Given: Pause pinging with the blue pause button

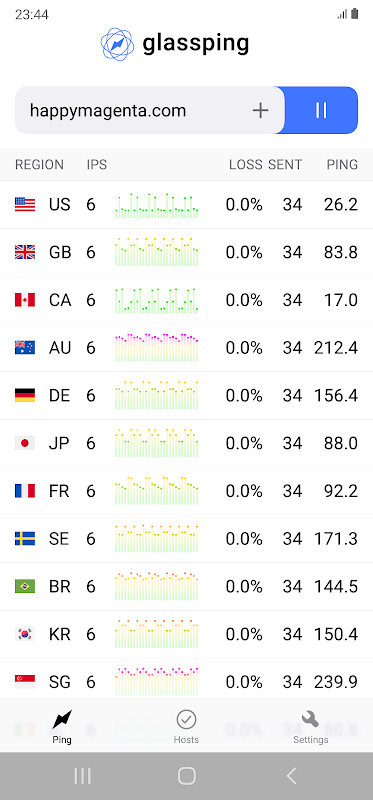Looking at the screenshot, I should (321, 110).
